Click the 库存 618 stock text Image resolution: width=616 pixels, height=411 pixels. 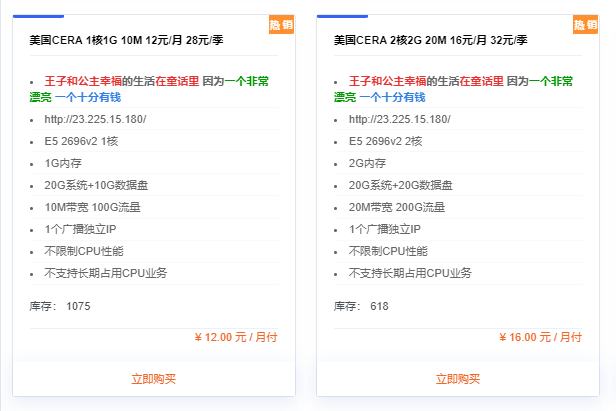click(361, 306)
